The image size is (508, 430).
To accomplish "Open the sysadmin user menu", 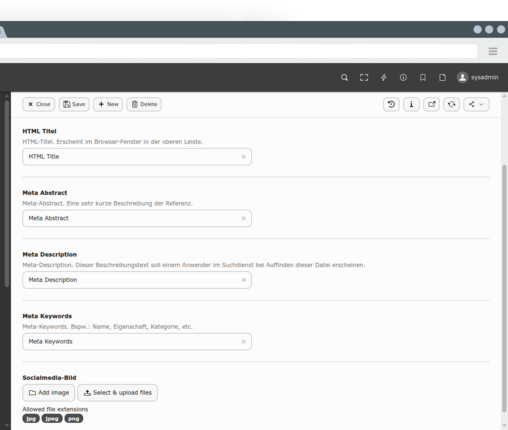I will [x=477, y=77].
